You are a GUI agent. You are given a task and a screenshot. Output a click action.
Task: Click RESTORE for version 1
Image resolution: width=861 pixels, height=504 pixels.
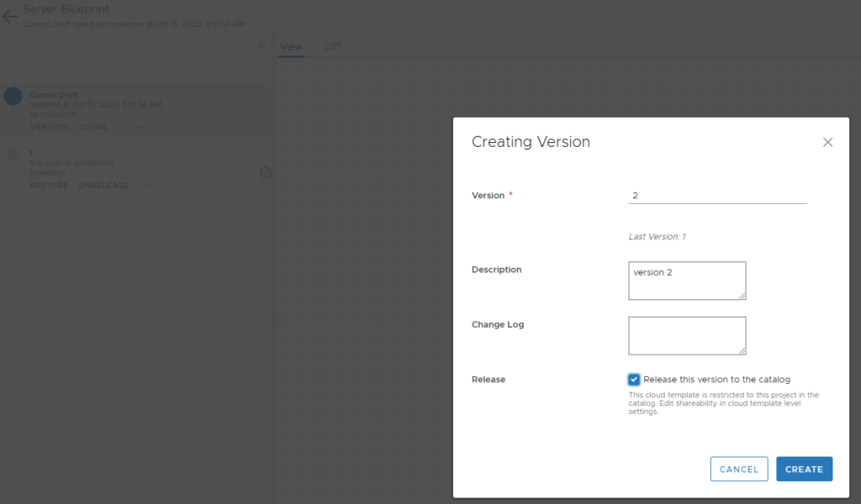pyautogui.click(x=49, y=186)
